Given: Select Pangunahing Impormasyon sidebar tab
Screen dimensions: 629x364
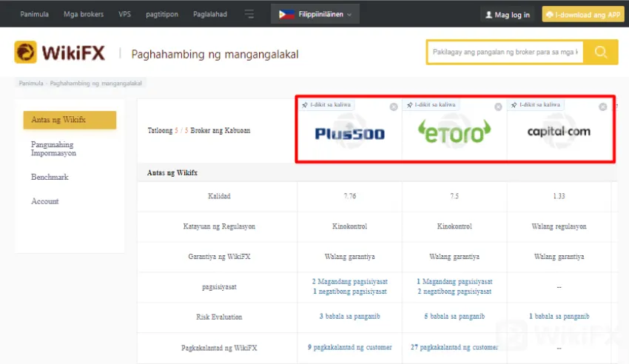Looking at the screenshot, I should coord(53,149).
